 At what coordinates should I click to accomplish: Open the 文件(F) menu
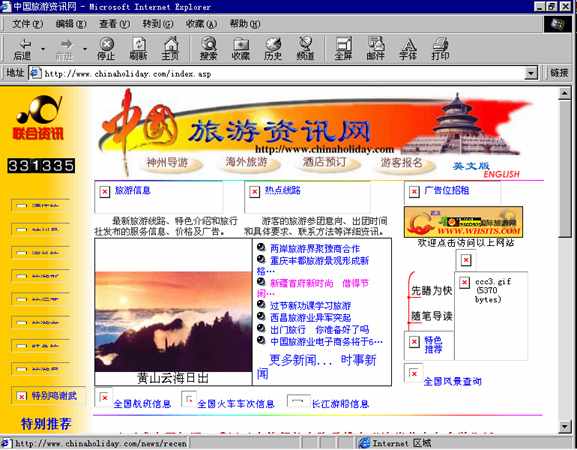[28, 24]
